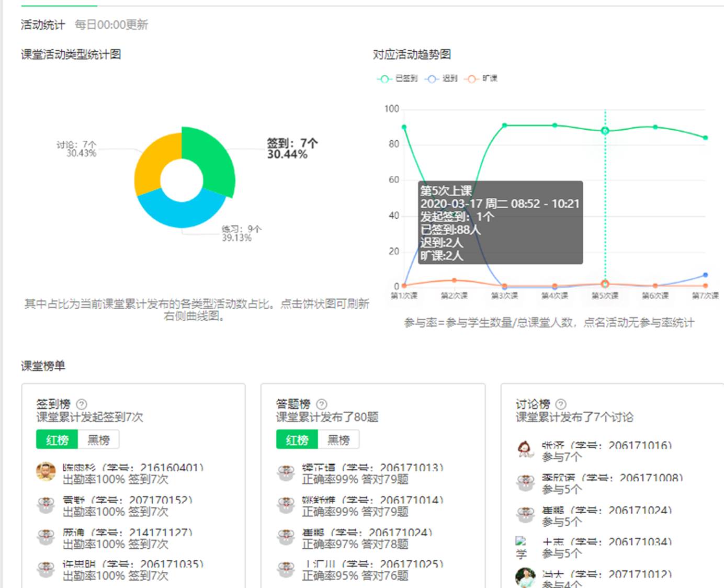Screen dimensions: 724x588
Task: Click 已签到 data point at 第5次课
Action: tap(605, 131)
